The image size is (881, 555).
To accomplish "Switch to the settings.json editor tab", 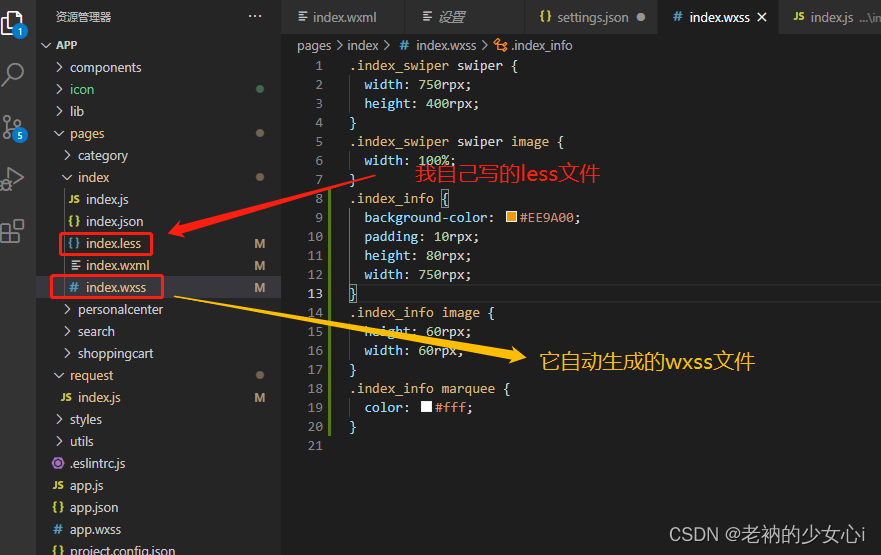I will [x=591, y=17].
